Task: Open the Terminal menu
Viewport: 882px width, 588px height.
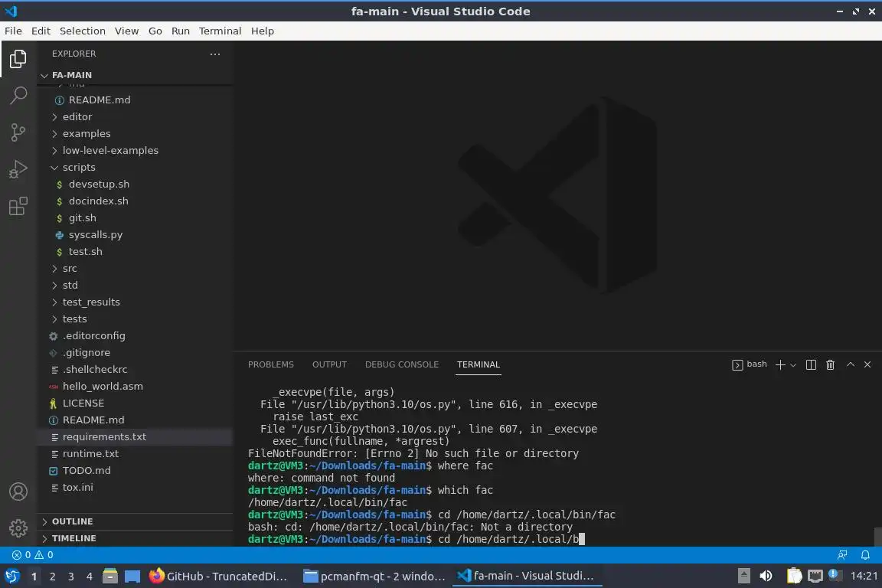Action: tap(220, 31)
